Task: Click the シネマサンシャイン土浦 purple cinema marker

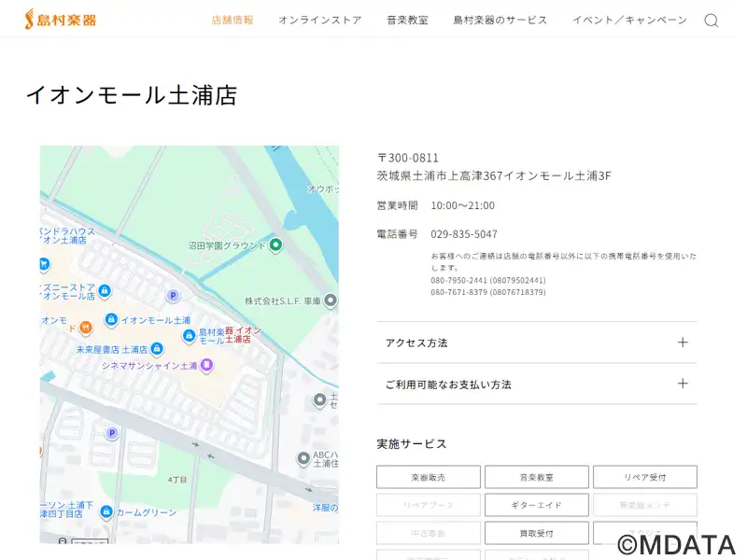Action: tap(206, 365)
